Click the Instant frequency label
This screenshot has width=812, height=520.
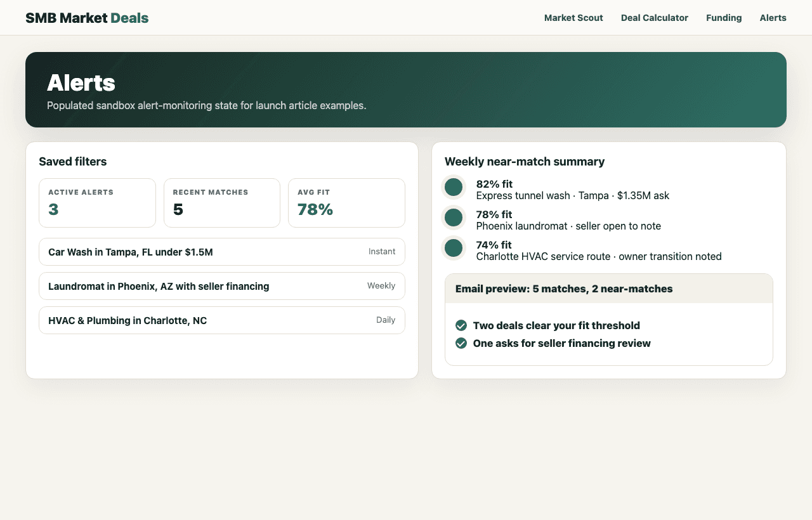pyautogui.click(x=382, y=252)
